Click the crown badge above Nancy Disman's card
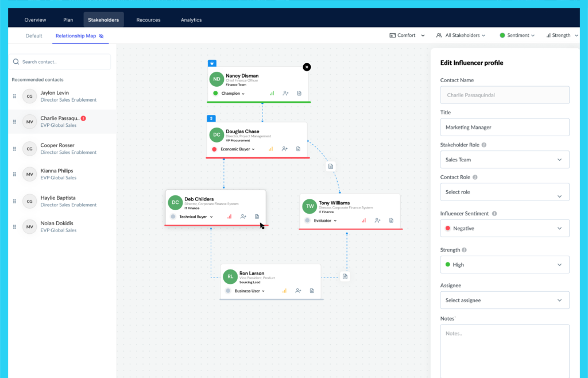This screenshot has height=378, width=588. click(x=212, y=63)
